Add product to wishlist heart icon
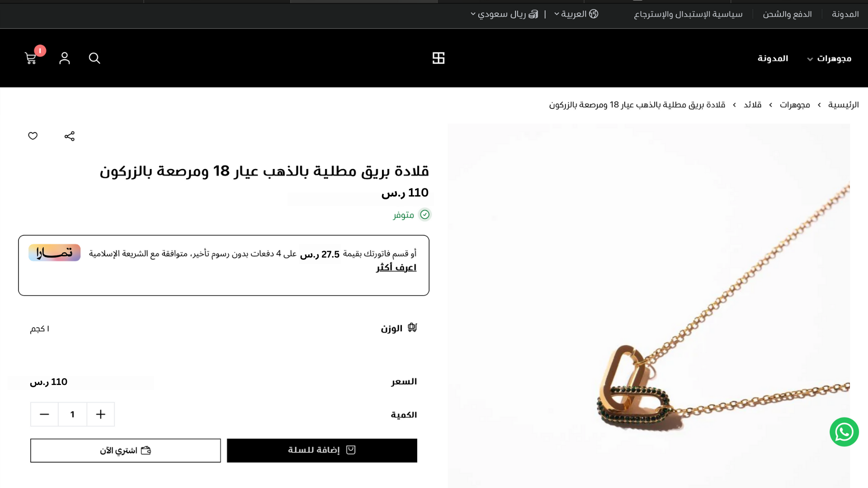 coord(33,136)
